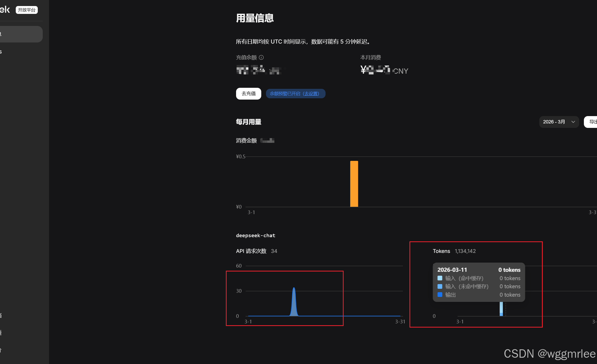Click the info icon beside 充值余额
Viewport: 597px width, 364px height.
pyautogui.click(x=261, y=57)
